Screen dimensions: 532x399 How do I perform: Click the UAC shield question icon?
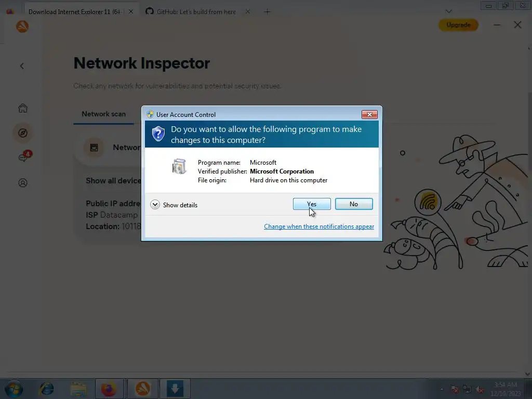[158, 134]
